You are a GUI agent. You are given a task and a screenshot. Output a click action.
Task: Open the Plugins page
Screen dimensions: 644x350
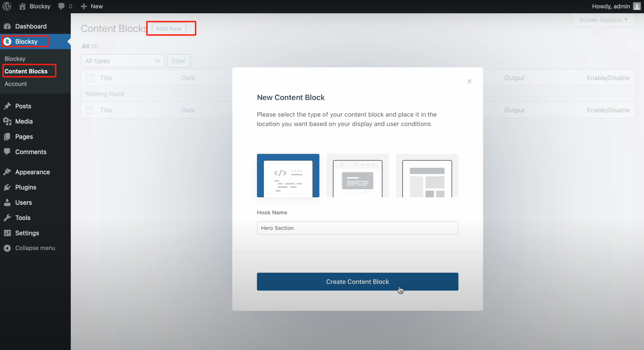coord(25,187)
